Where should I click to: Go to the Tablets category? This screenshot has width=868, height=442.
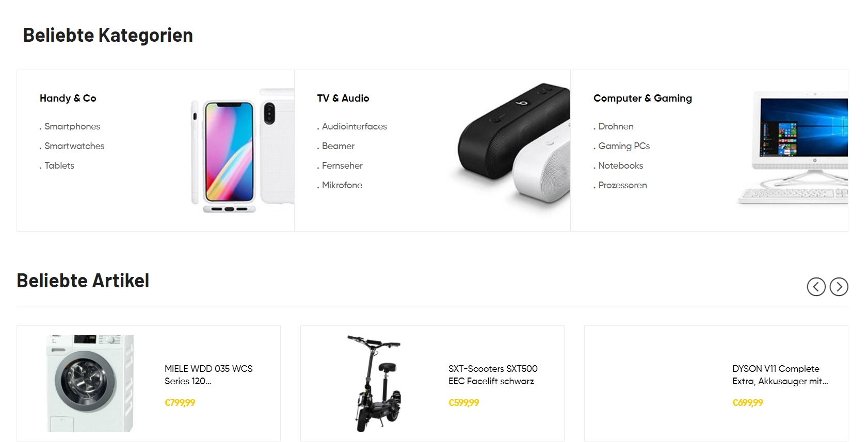[x=59, y=166]
